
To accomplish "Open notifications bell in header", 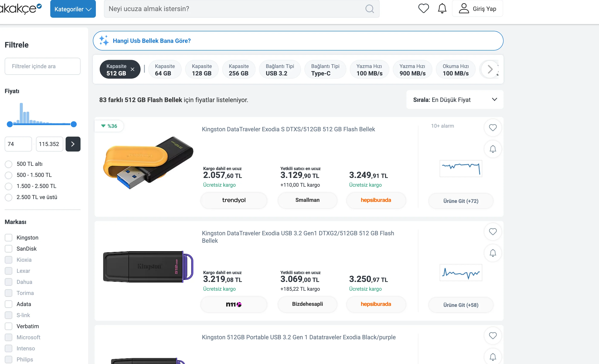I will tap(442, 9).
